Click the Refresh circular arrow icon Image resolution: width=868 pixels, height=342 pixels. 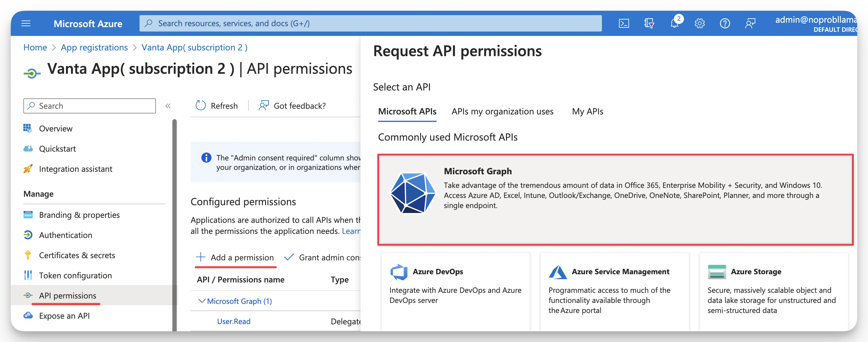click(x=200, y=106)
